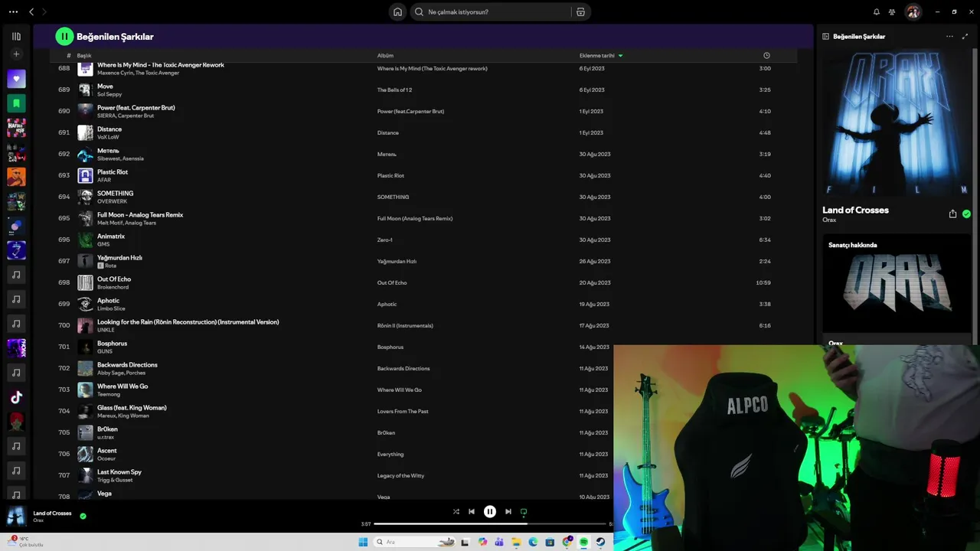980x551 pixels.
Task: Open the Copilot icon in the taskbar
Action: (x=482, y=542)
